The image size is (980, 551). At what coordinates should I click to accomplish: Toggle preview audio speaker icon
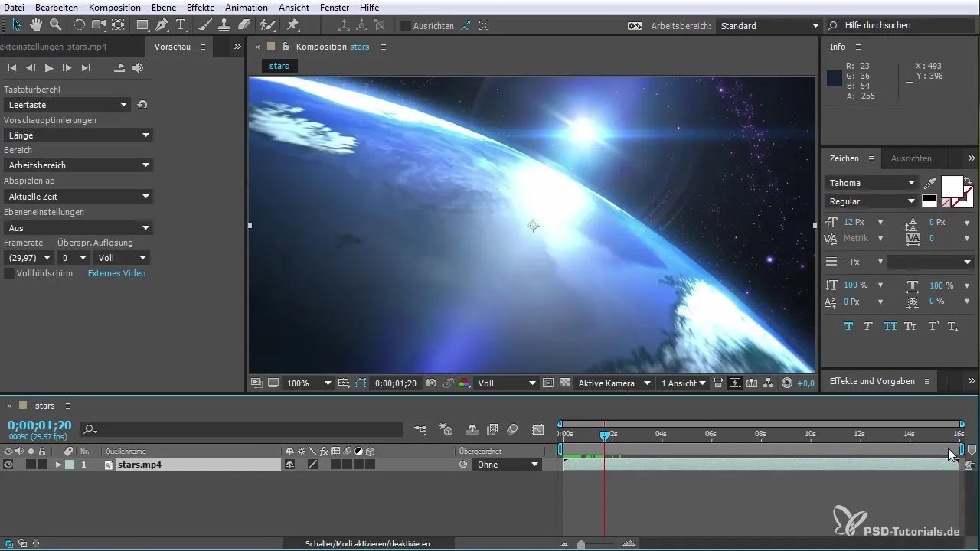coord(138,68)
